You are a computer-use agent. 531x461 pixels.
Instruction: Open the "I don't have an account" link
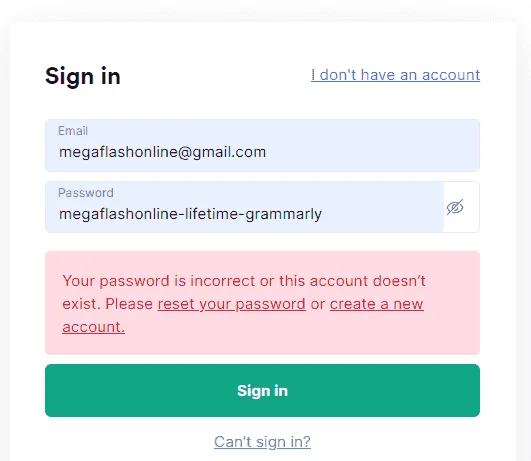[396, 75]
